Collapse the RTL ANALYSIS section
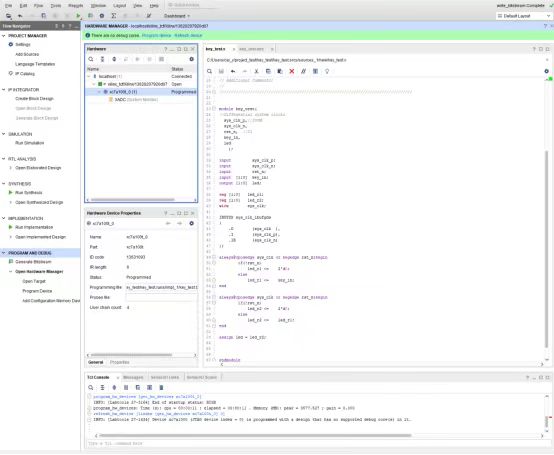Viewport: 554px width, 455px height. click(x=4, y=159)
